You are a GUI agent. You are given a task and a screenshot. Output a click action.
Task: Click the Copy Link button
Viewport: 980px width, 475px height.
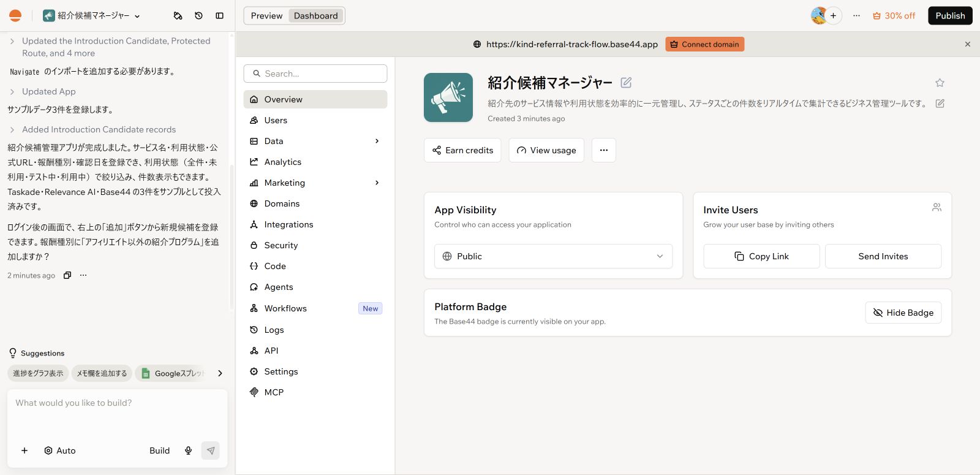click(761, 256)
